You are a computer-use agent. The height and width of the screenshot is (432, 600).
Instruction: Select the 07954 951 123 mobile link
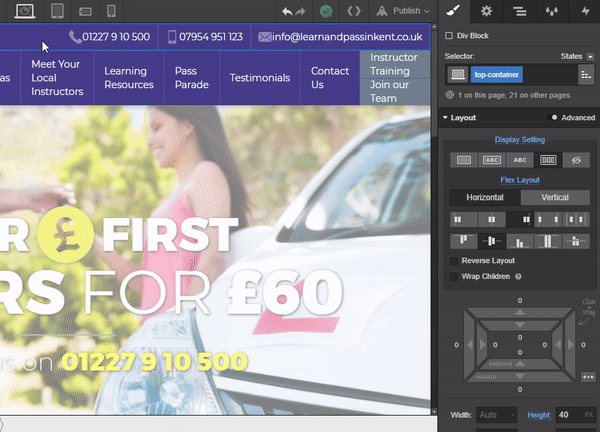point(205,37)
